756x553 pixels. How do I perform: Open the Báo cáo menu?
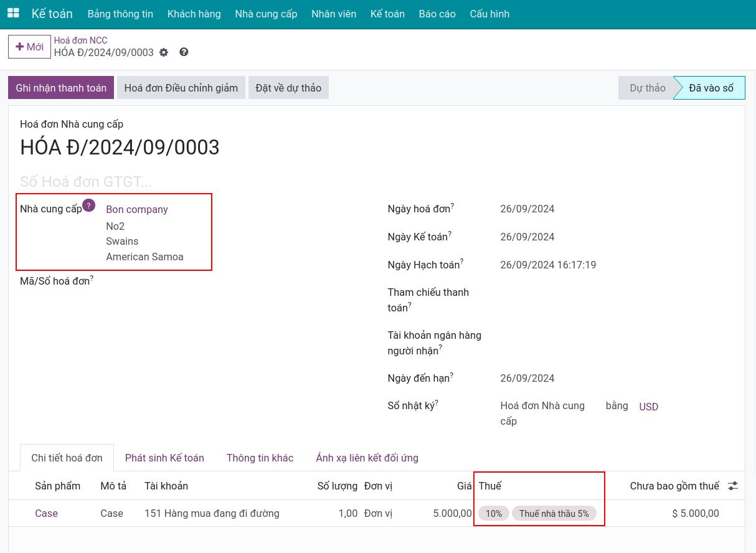(437, 14)
